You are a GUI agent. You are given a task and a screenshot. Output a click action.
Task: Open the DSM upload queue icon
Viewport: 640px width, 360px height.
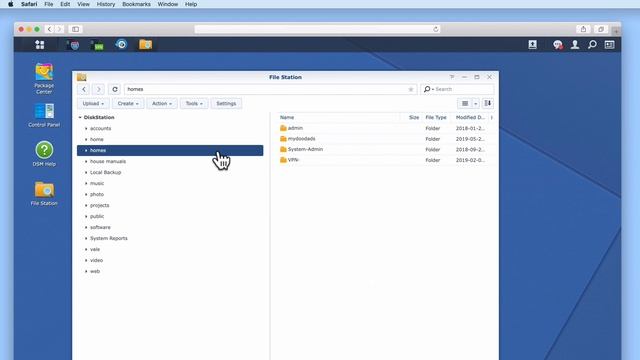532,44
